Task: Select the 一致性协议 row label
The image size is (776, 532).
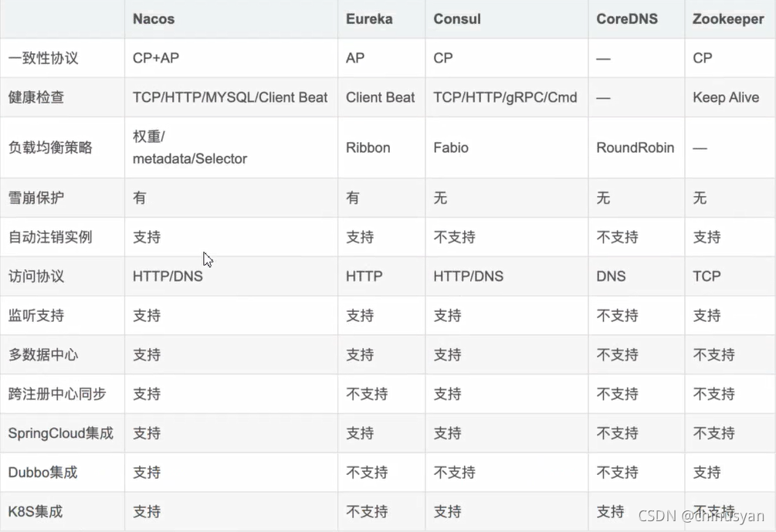Action: click(x=43, y=58)
